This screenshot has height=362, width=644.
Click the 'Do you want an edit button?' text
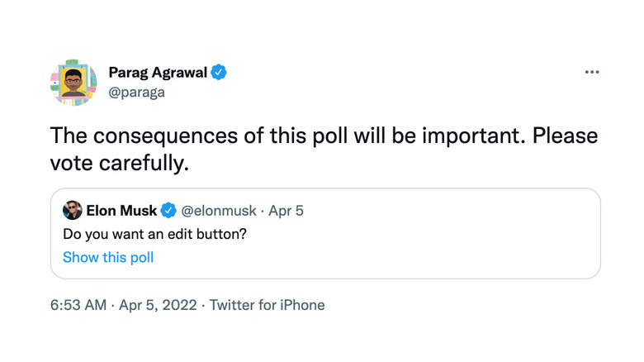point(155,234)
